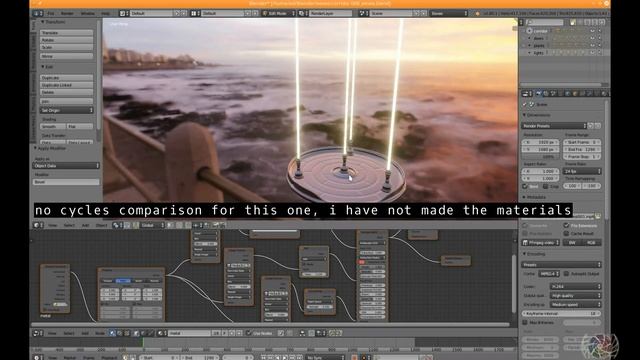The width and height of the screenshot is (640, 360).
Task: Click the Translate button
Action: tap(67, 32)
